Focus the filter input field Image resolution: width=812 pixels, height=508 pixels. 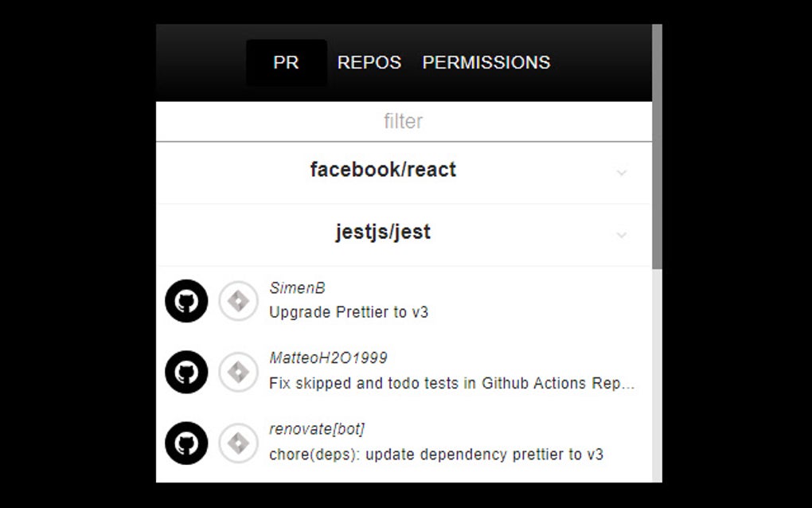coord(404,122)
